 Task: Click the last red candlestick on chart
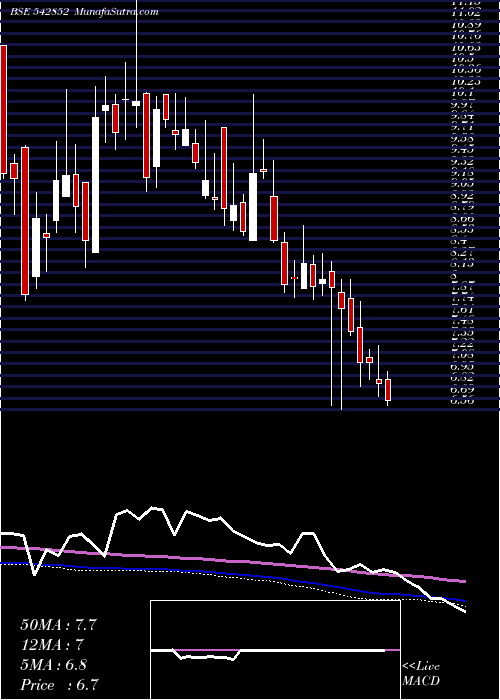click(388, 390)
